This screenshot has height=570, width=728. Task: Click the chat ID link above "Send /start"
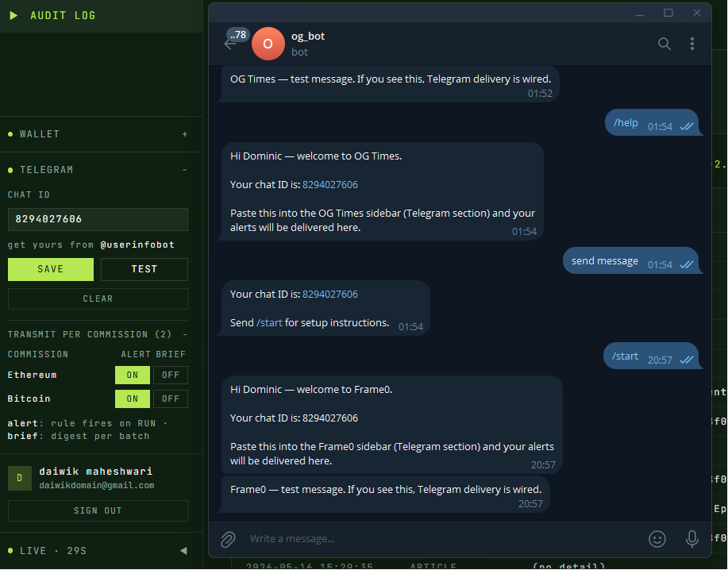(330, 295)
